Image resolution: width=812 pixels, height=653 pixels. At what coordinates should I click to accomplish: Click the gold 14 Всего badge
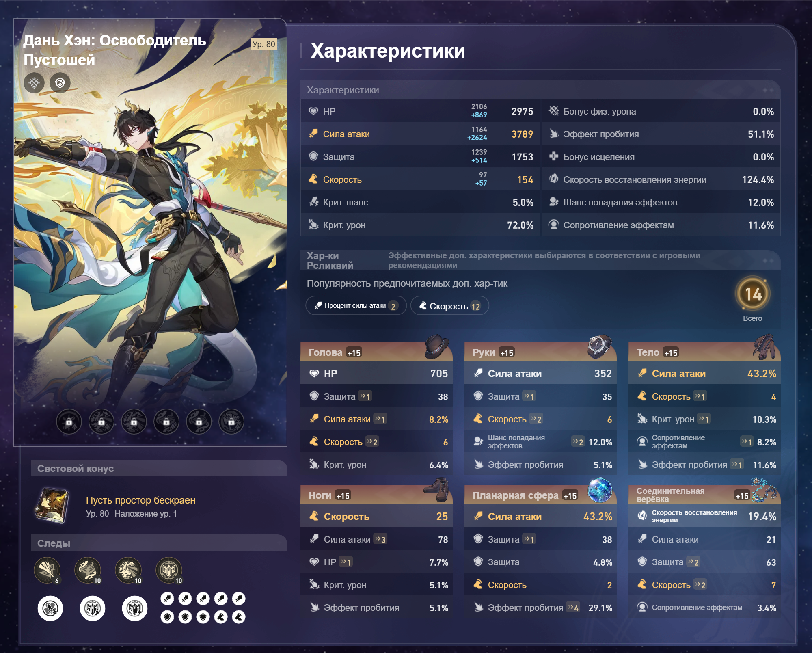coord(753,294)
